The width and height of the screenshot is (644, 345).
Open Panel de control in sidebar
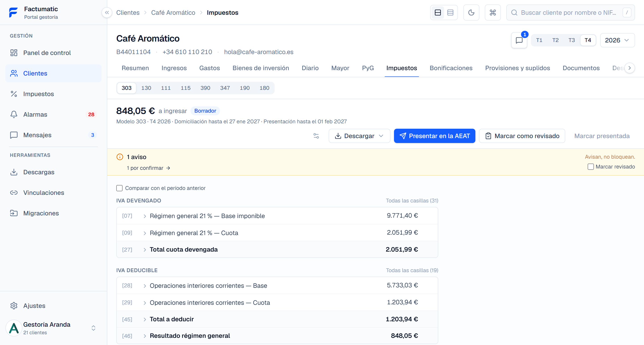[53, 53]
